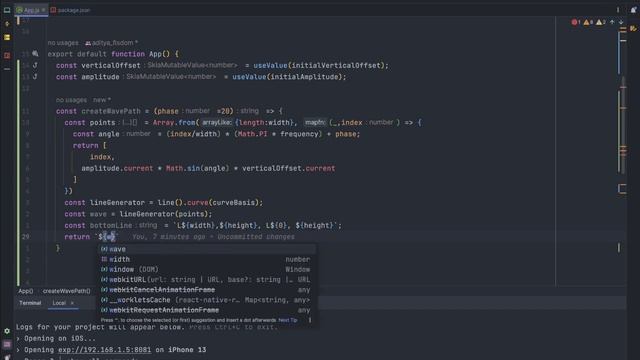Click the 'Math.sin(angle)' expression
The width and height of the screenshot is (640, 360).
[198, 168]
